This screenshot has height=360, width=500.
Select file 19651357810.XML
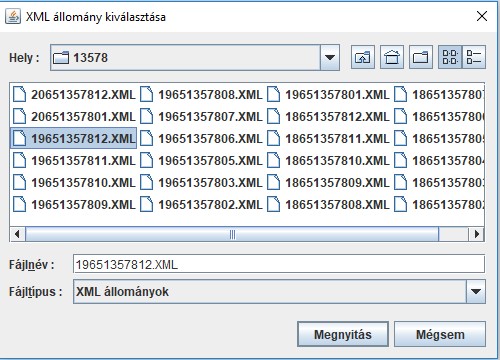74,183
